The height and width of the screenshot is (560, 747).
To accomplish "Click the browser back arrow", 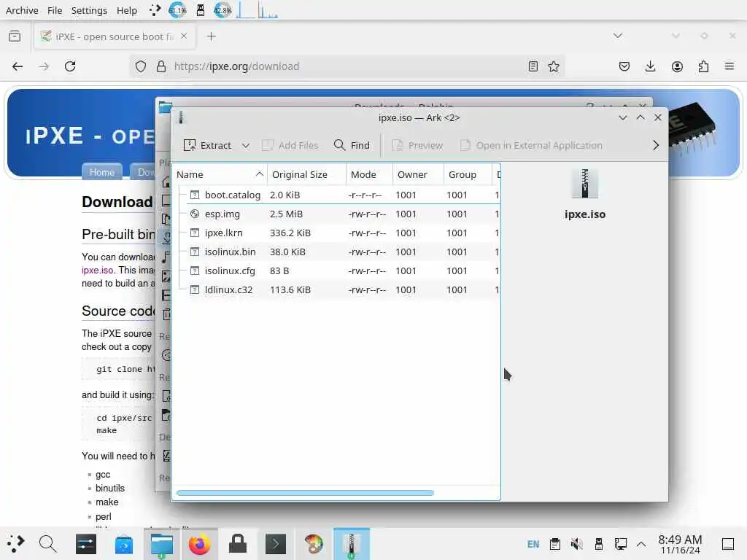I will [18, 66].
